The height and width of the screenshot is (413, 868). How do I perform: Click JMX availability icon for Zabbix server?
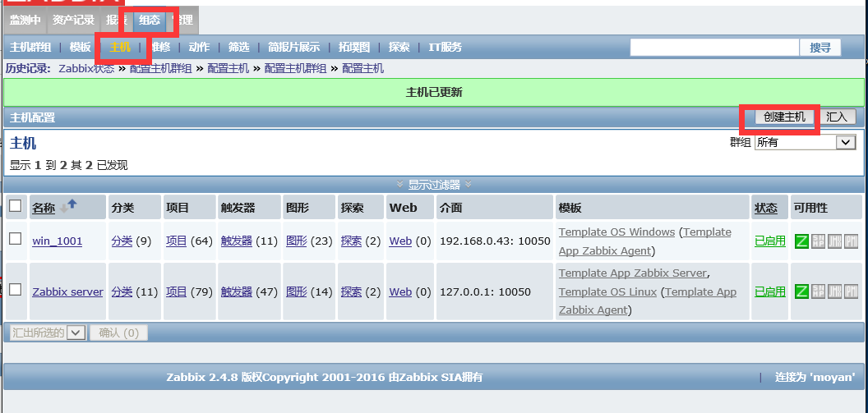pyautogui.click(x=835, y=291)
